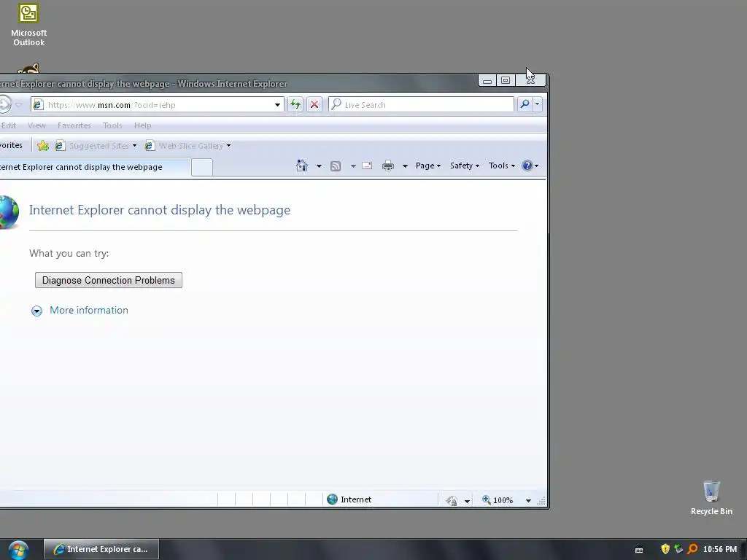Click the Windows Start orb
The width and height of the screenshot is (747, 560).
[18, 550]
